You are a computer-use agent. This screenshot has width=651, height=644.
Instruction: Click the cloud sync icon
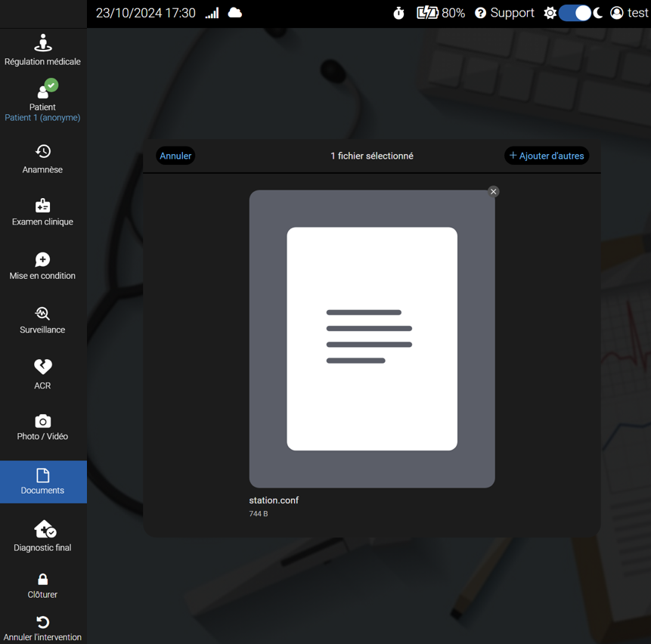coord(235,13)
